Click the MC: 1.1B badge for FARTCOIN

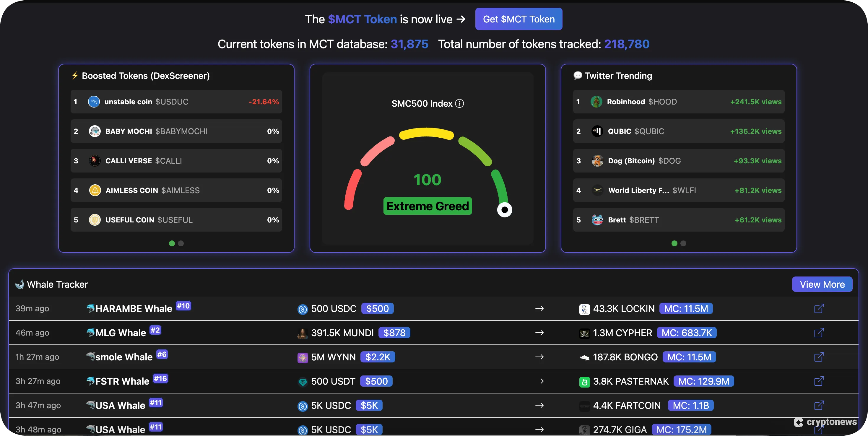pyautogui.click(x=691, y=405)
